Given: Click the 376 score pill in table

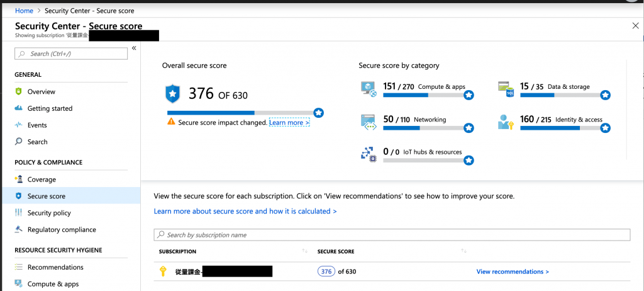Looking at the screenshot, I should tap(326, 271).
